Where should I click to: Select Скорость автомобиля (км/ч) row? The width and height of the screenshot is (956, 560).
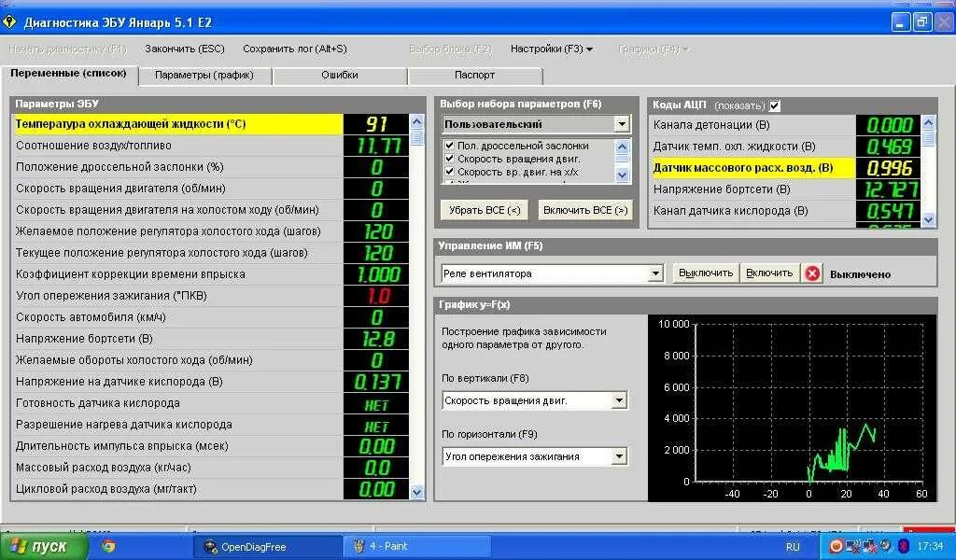pos(210,316)
